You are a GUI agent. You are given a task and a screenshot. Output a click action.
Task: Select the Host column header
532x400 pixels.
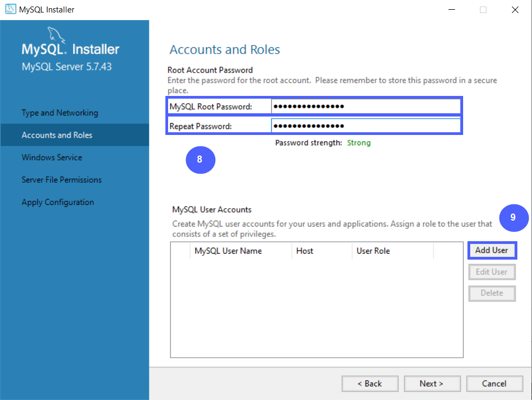(x=305, y=251)
